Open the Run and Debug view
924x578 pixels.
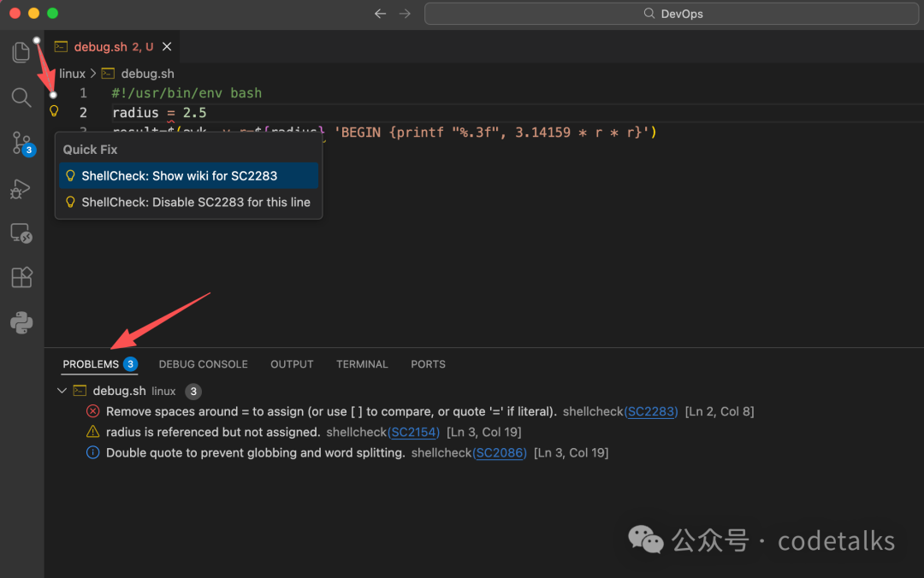[x=21, y=189]
